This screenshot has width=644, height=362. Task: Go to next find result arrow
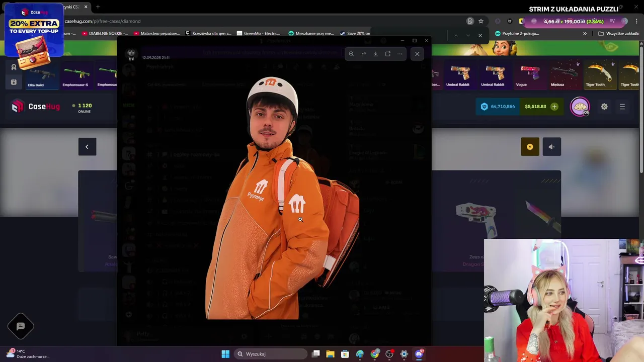point(468,35)
